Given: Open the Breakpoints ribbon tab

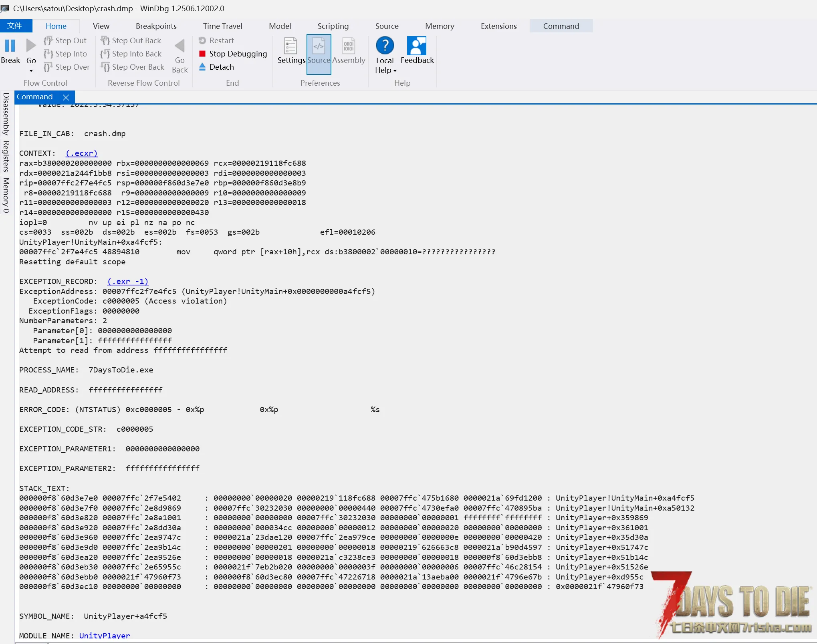Looking at the screenshot, I should pyautogui.click(x=156, y=26).
